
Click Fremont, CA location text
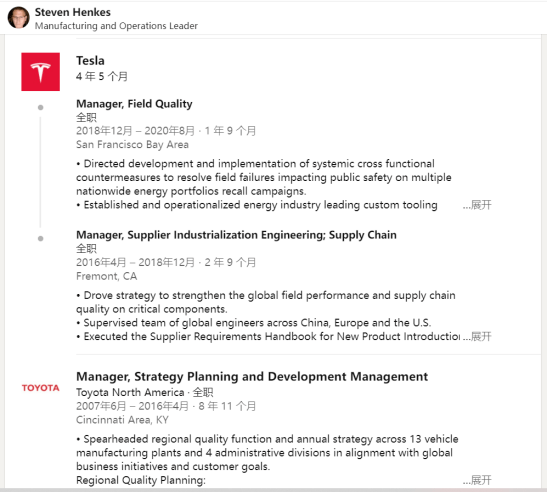point(106,276)
